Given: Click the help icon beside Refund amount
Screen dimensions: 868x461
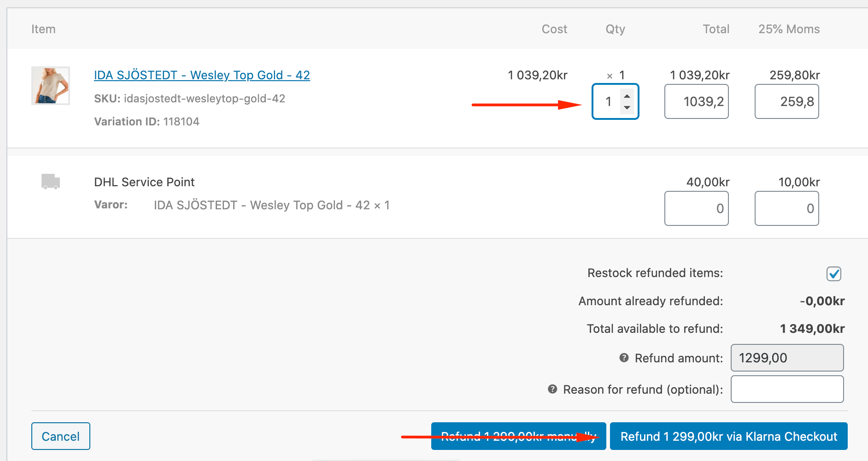Looking at the screenshot, I should point(624,358).
